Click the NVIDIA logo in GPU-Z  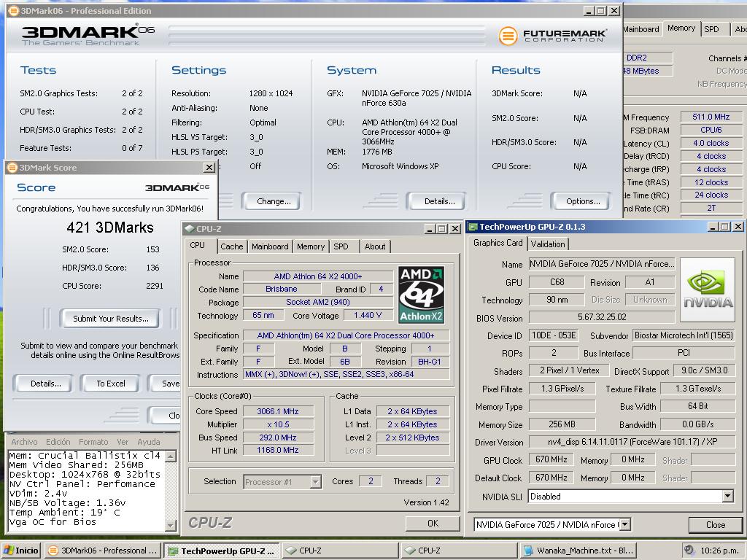pos(708,289)
